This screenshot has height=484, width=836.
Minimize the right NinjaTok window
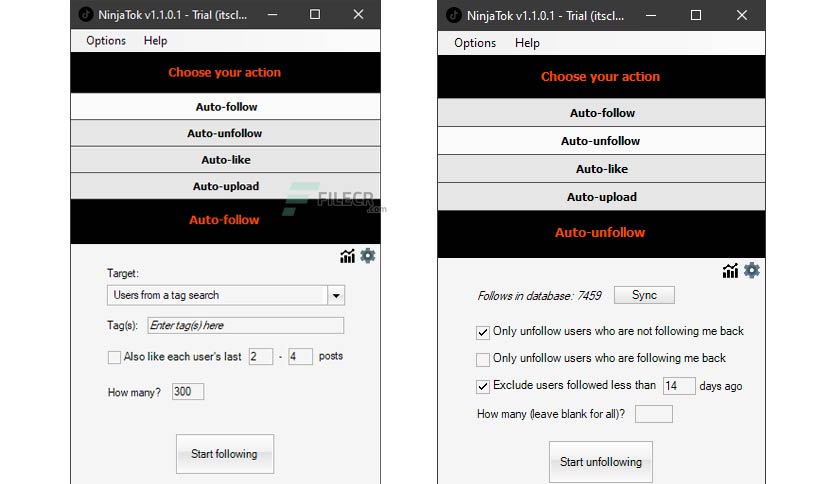pyautogui.click(x=651, y=15)
